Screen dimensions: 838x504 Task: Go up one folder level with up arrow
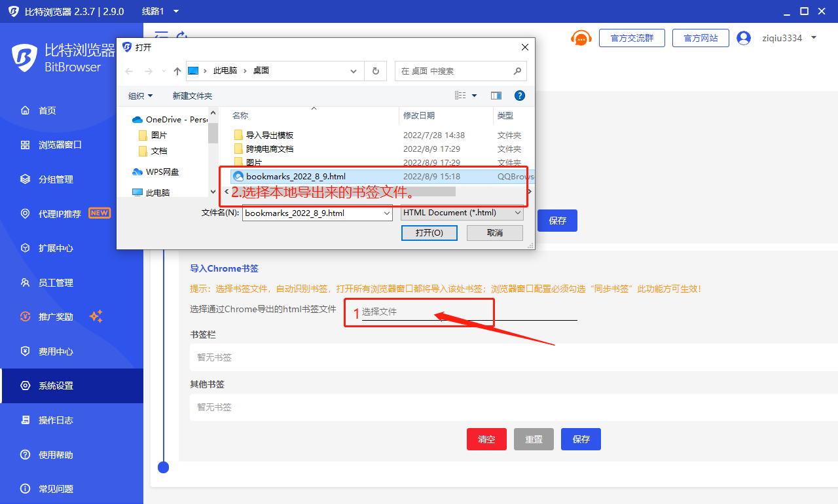pos(177,71)
